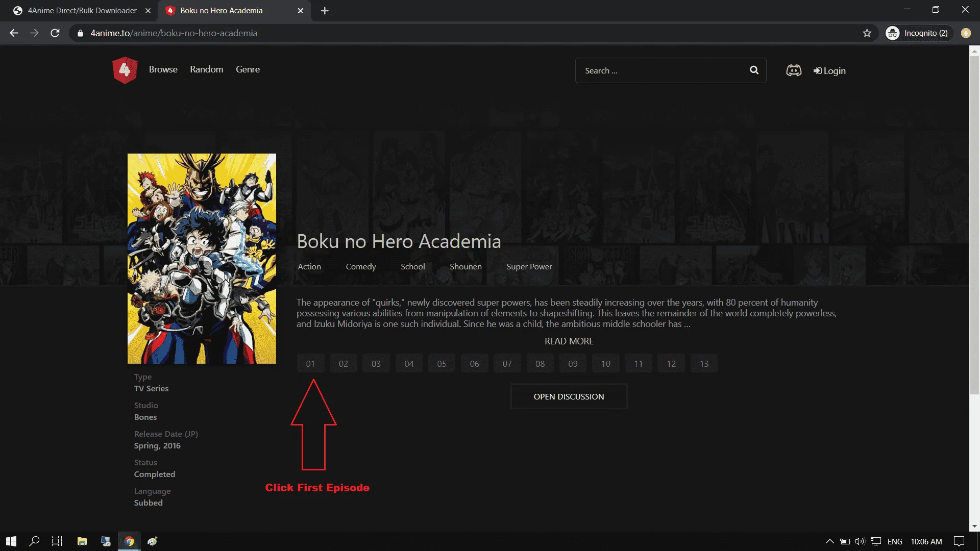
Task: Click the anime cover poster
Action: 202,259
